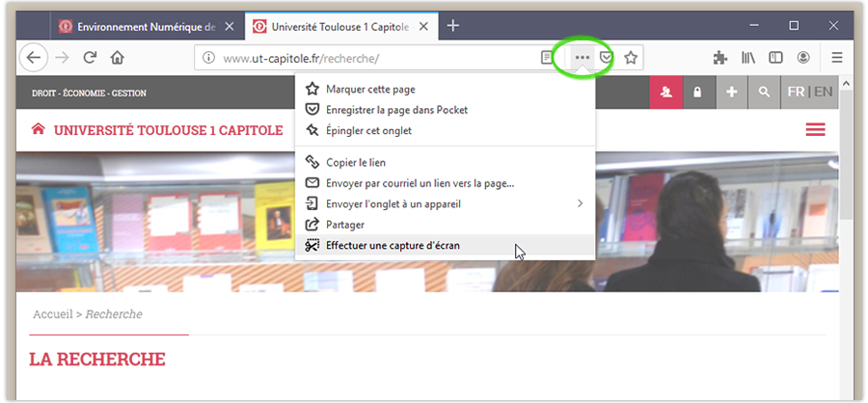The width and height of the screenshot is (868, 403).
Task: Select Envoyer par courriel un lien
Action: (x=445, y=183)
